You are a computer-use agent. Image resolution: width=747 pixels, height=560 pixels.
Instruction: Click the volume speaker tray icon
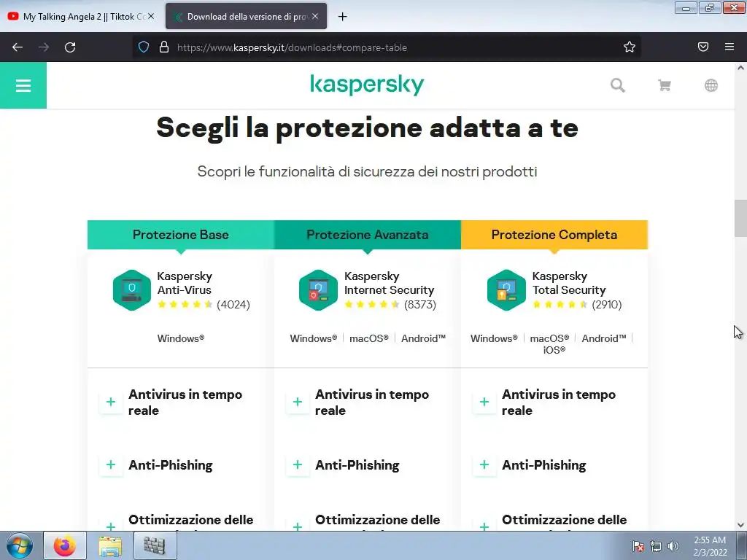pyautogui.click(x=673, y=546)
